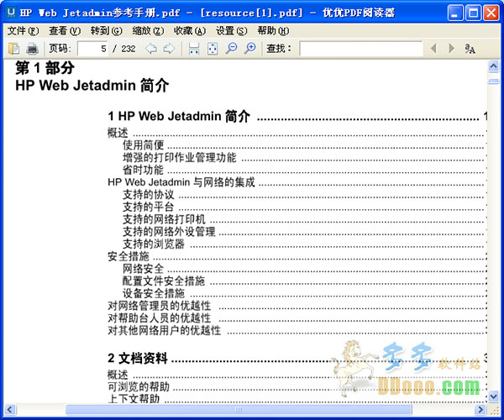The height and width of the screenshot is (420, 504).
Task: Click the zoom in magnifier
Action: tap(249, 49)
